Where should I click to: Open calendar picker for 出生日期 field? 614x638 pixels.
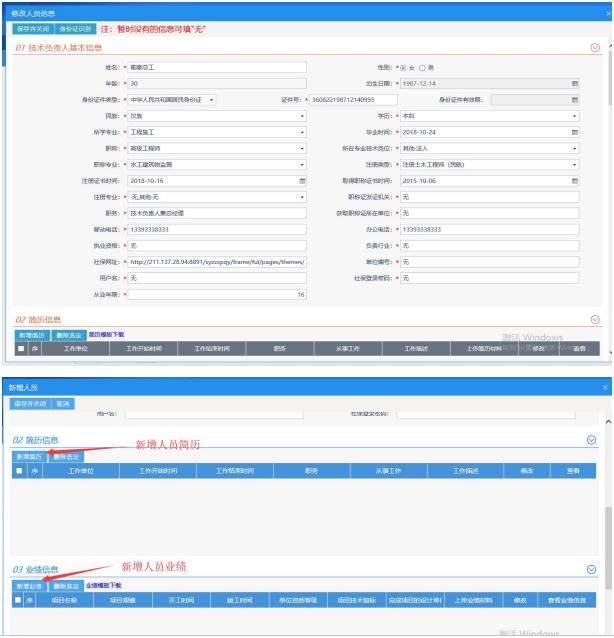[575, 84]
